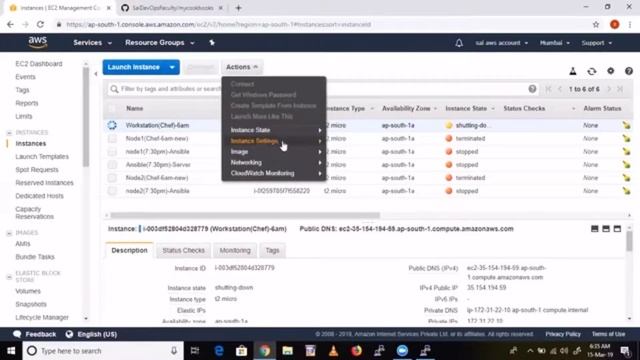The width and height of the screenshot is (640, 360).
Task: Select the Node1(Chef-6am-new) instance checkbox
Action: pos(112,138)
